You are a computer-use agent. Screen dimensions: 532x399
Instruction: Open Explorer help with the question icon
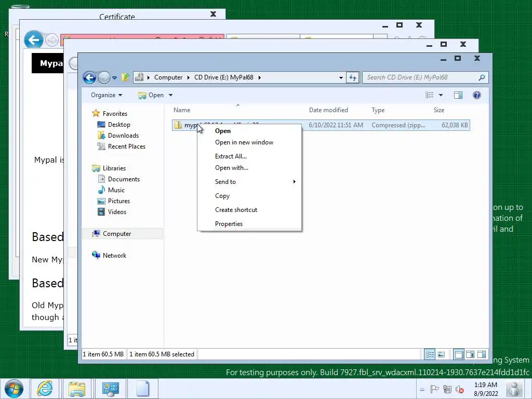477,95
